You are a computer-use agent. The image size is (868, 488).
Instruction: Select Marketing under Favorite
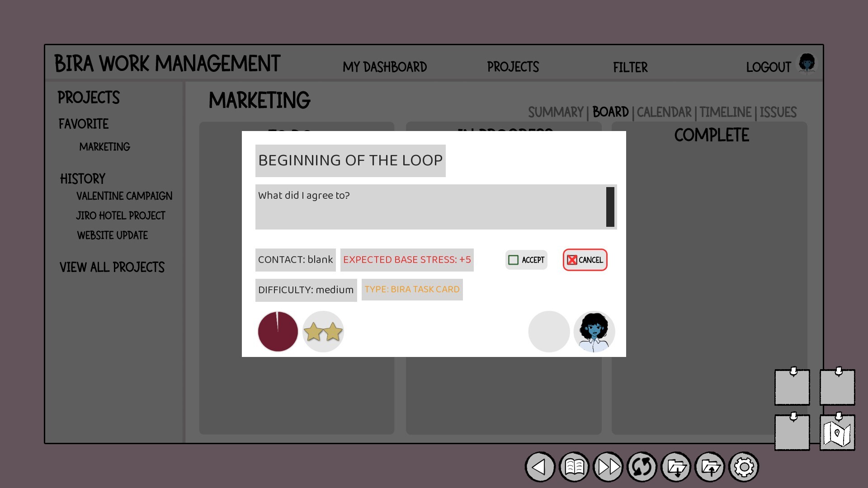(x=104, y=147)
